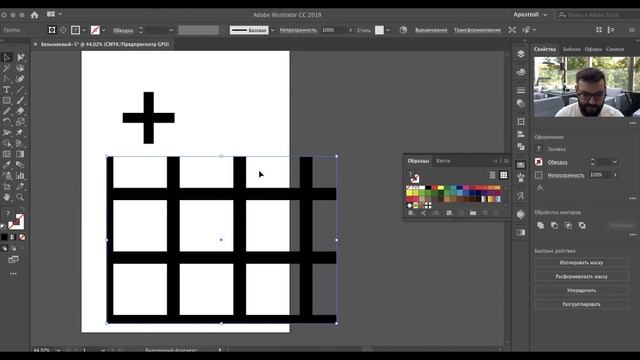Select the Paintbrush tool
640x360 pixels.
point(20,100)
